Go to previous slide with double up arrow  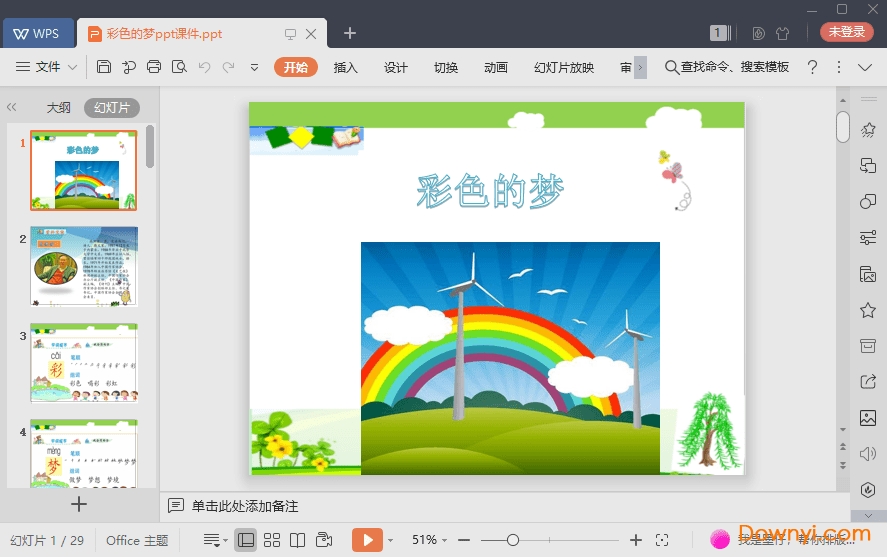coord(843,447)
